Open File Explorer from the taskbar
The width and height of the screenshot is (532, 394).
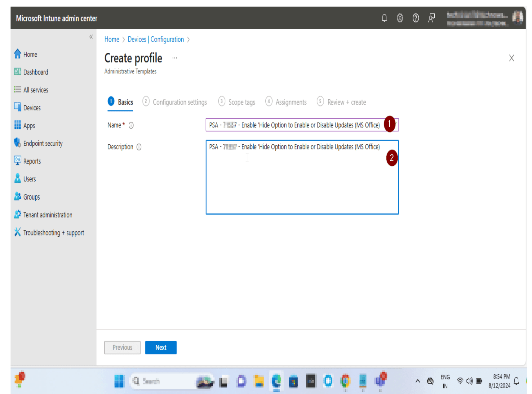pyautogui.click(x=259, y=381)
